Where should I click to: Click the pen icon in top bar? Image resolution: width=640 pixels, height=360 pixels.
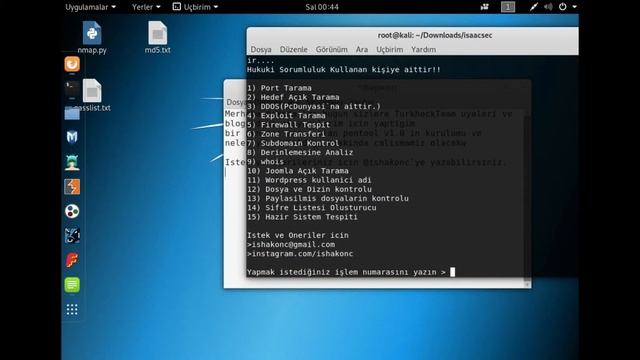(x=533, y=7)
